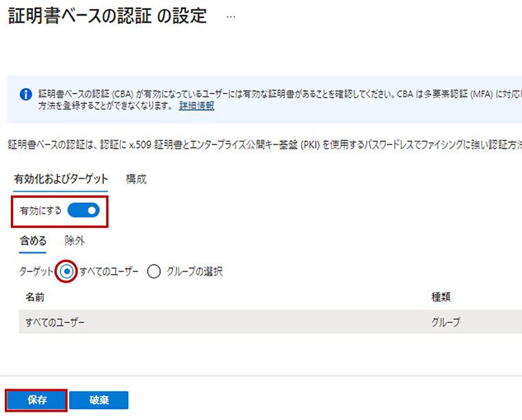Switch to the 構成 tab
522x420 pixels.
[136, 179]
